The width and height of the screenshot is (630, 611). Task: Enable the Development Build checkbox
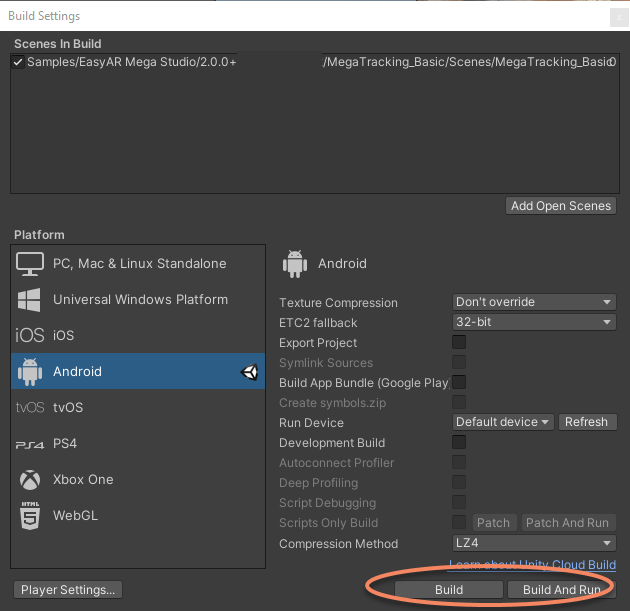coord(459,443)
